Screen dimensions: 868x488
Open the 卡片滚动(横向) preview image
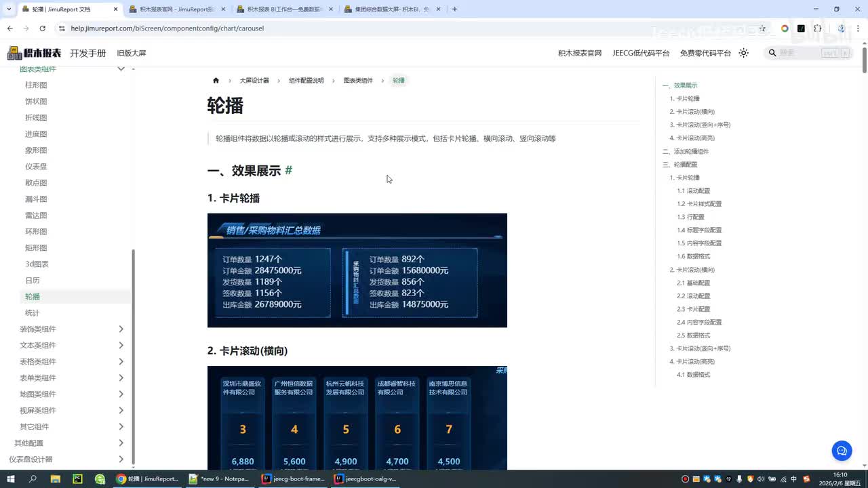pyautogui.click(x=357, y=418)
